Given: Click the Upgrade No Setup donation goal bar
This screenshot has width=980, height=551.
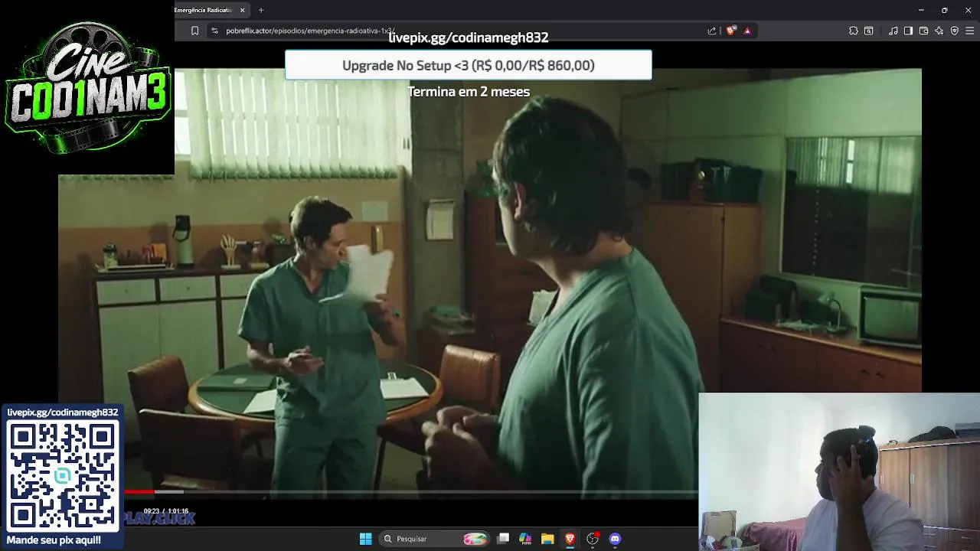Looking at the screenshot, I should pyautogui.click(x=469, y=65).
